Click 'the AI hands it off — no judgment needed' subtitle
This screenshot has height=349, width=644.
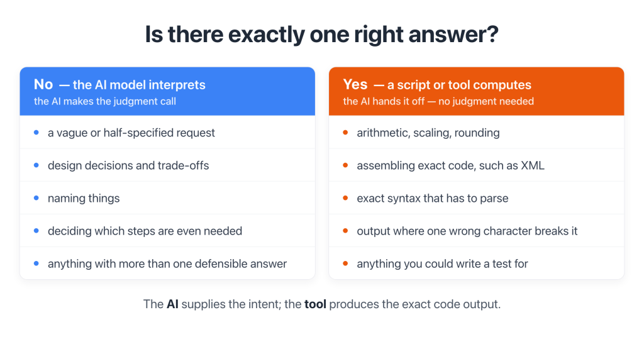pyautogui.click(x=438, y=101)
